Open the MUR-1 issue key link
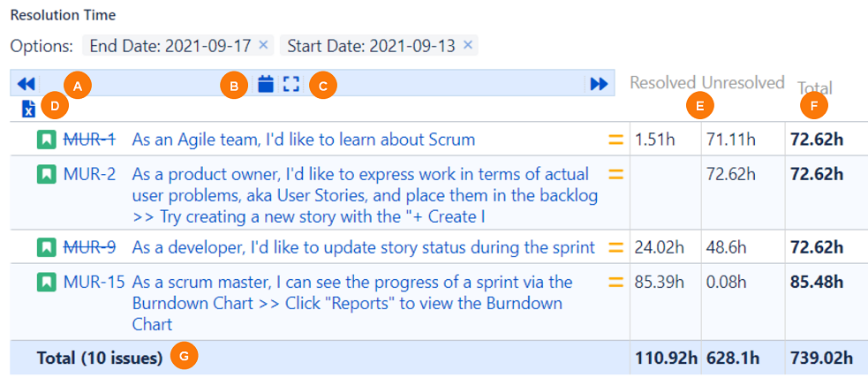 (x=89, y=140)
